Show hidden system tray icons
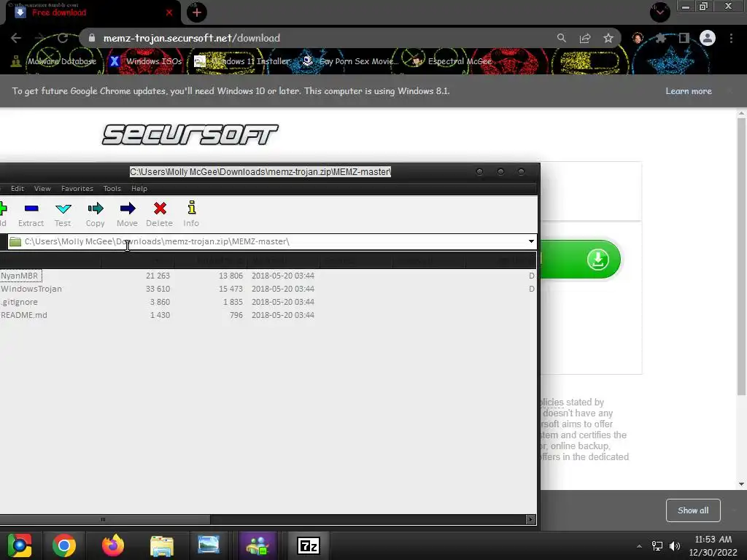 (x=639, y=546)
